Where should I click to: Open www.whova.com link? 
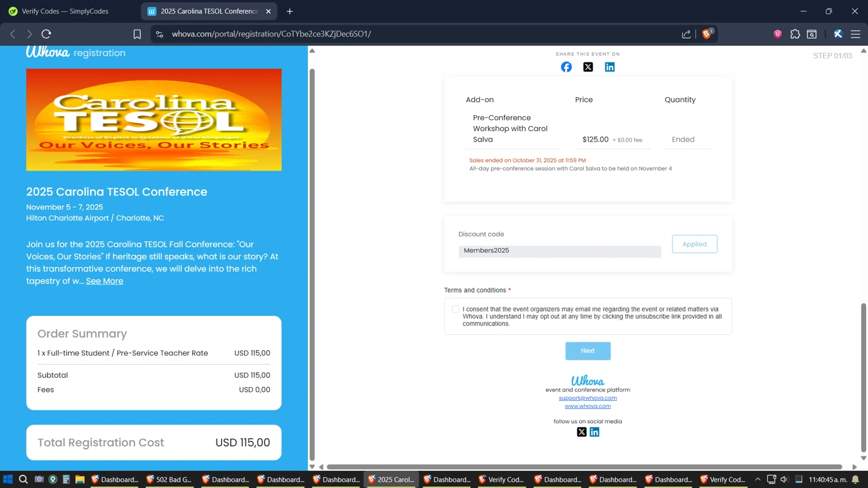point(588,406)
